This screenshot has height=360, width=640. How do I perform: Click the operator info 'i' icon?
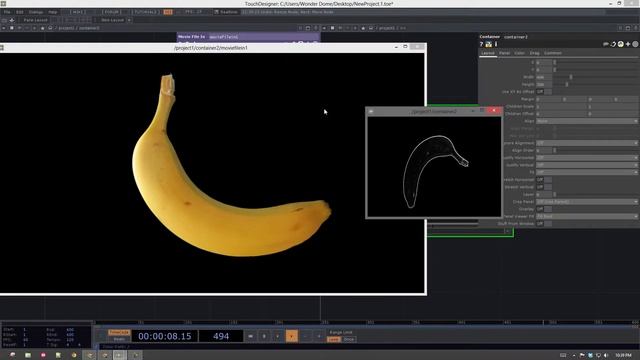(x=496, y=44)
